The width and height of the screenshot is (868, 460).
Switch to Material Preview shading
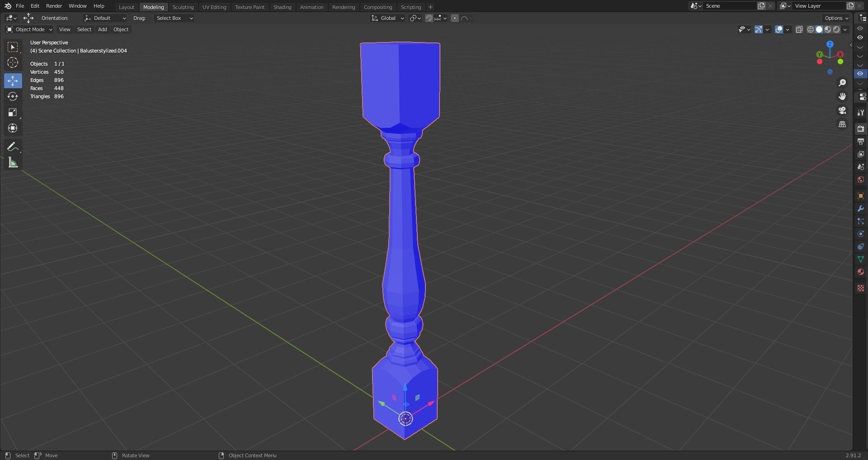(x=828, y=29)
